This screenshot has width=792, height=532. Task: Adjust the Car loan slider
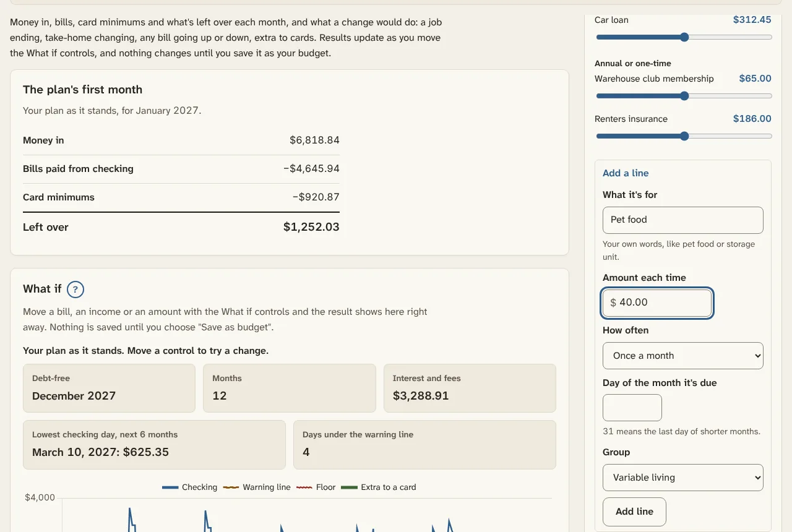[684, 37]
